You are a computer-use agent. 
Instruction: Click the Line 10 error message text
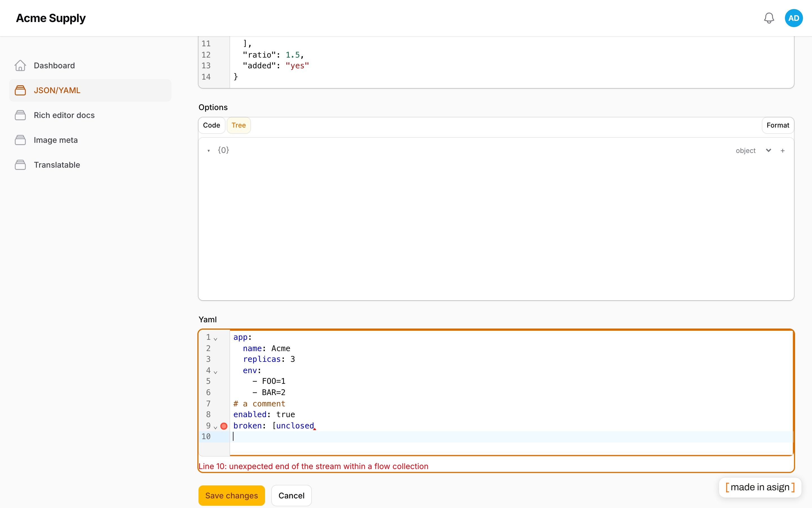pyautogui.click(x=314, y=466)
